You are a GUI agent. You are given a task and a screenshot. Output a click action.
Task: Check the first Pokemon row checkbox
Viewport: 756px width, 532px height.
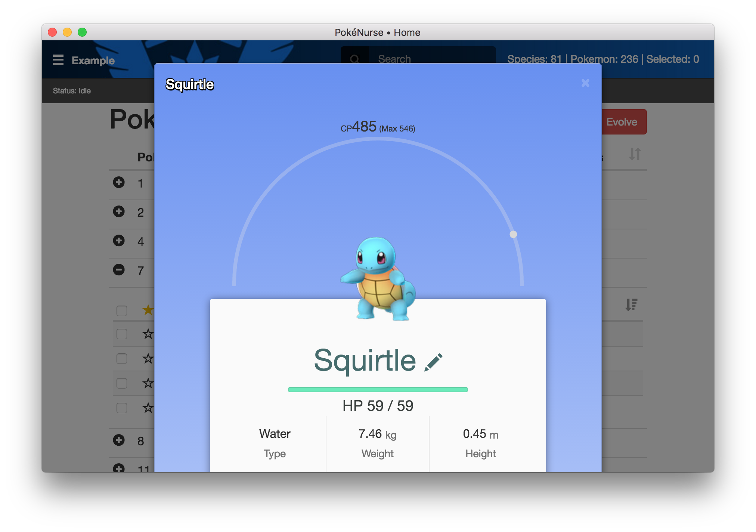click(x=122, y=334)
